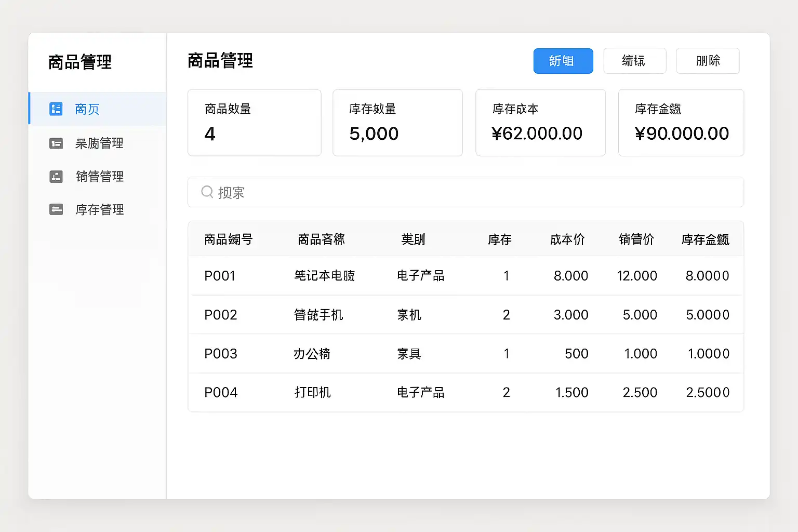
Task: Open the 销售管理 sidebar menu item
Action: click(99, 177)
